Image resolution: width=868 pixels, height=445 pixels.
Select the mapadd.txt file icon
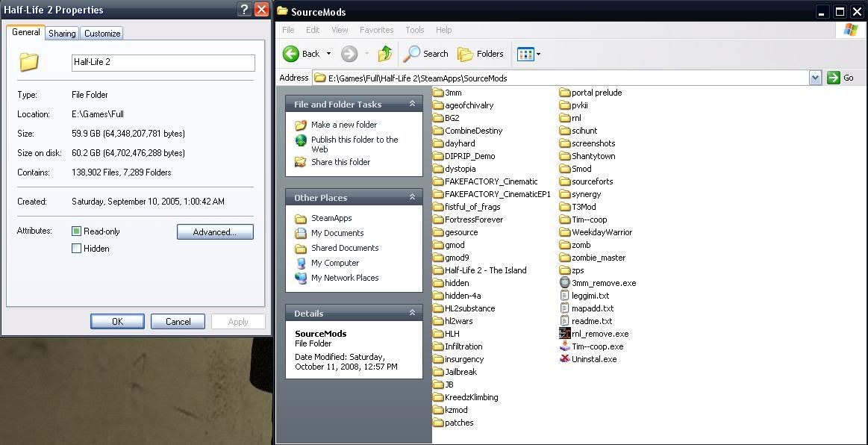pyautogui.click(x=565, y=308)
